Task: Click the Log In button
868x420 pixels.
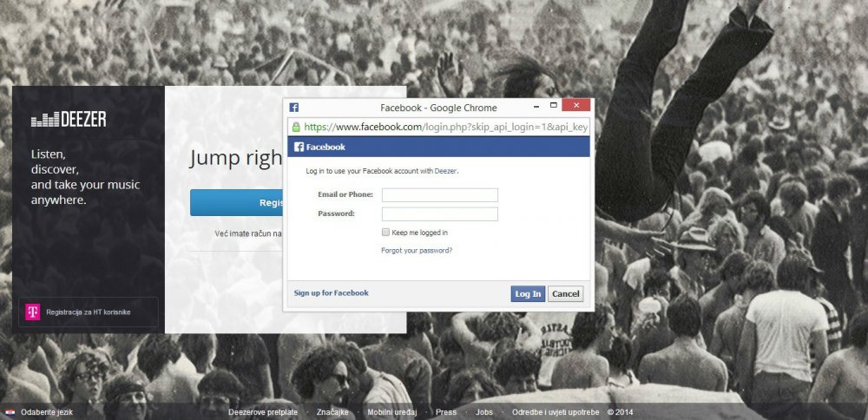Action: tap(528, 294)
